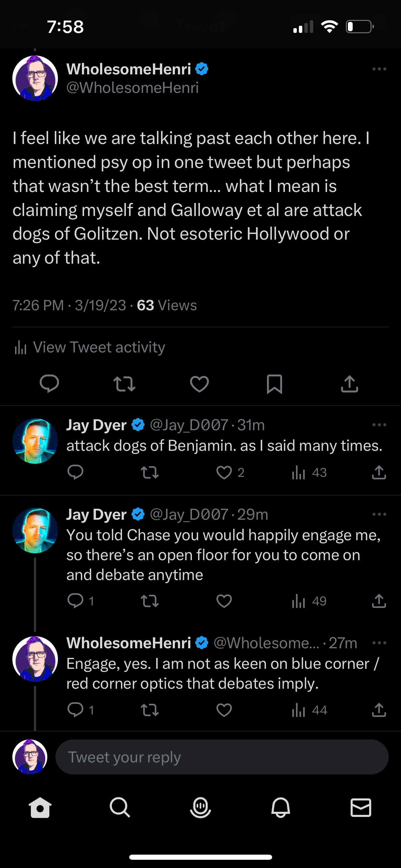
Task: Like Jay Dyer's 'attack dogs of Benjamin' reply
Action: coord(224,473)
